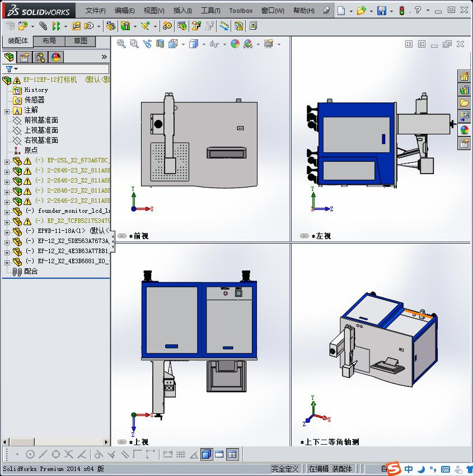Toggle the Sogou moon half-width mode icon
473x476 pixels.
click(422, 469)
